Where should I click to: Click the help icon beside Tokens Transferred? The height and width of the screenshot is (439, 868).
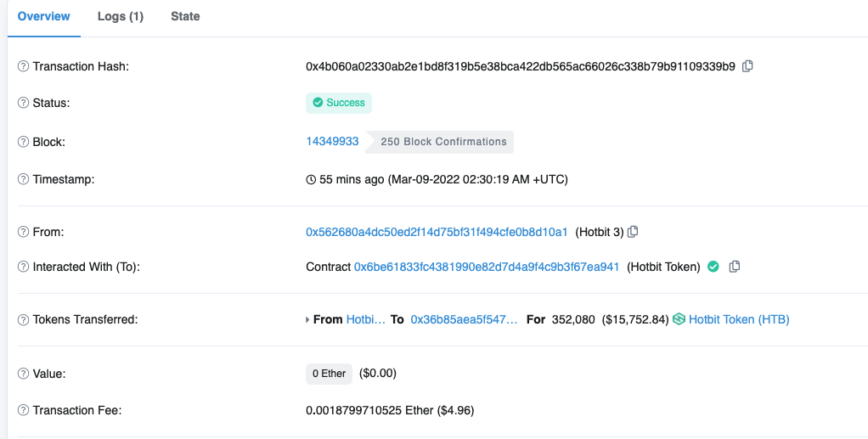[24, 319]
